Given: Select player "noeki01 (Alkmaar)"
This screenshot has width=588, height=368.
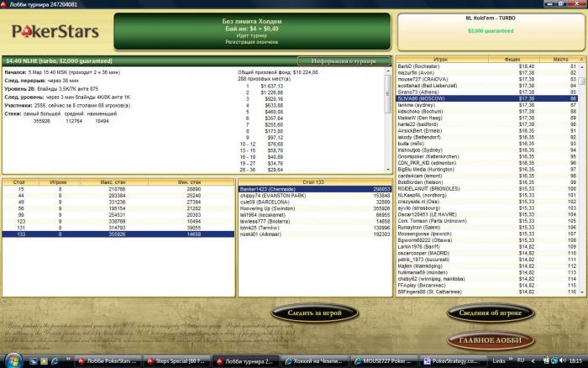Looking at the screenshot, I should [315, 234].
